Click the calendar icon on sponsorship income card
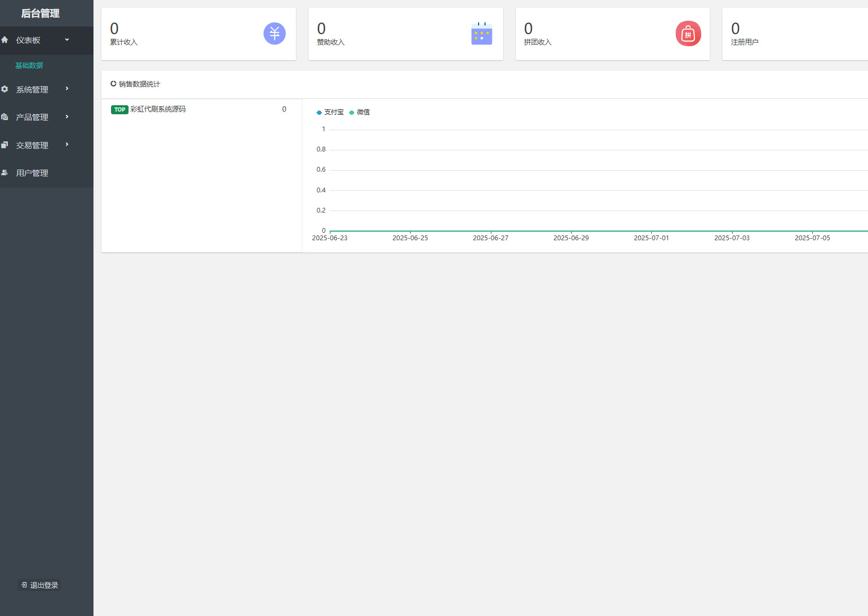This screenshot has height=616, width=868. 481,33
